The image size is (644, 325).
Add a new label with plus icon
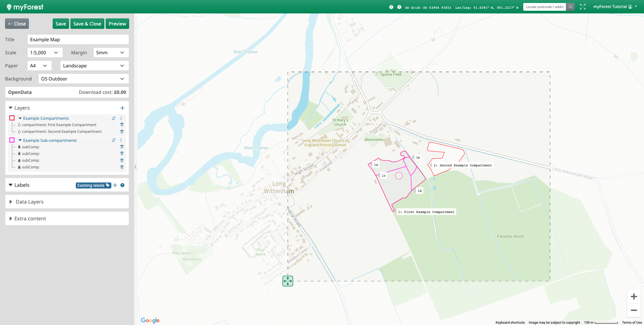coord(115,185)
